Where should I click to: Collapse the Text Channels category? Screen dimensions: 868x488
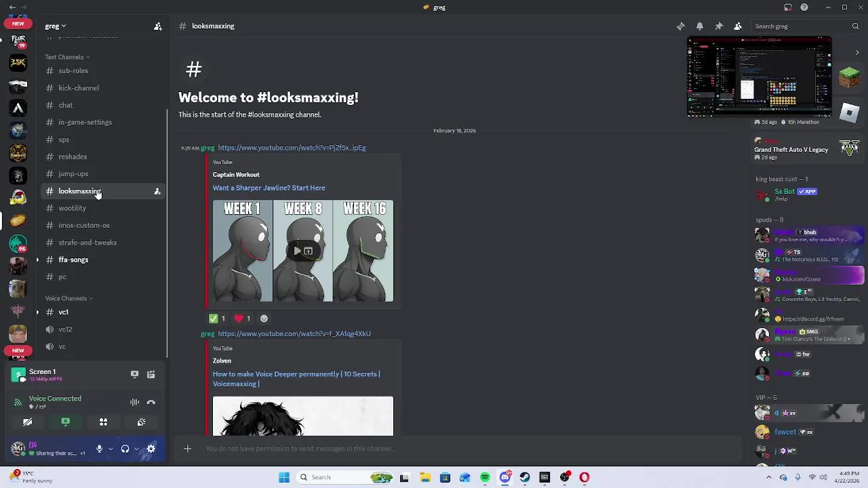click(67, 57)
